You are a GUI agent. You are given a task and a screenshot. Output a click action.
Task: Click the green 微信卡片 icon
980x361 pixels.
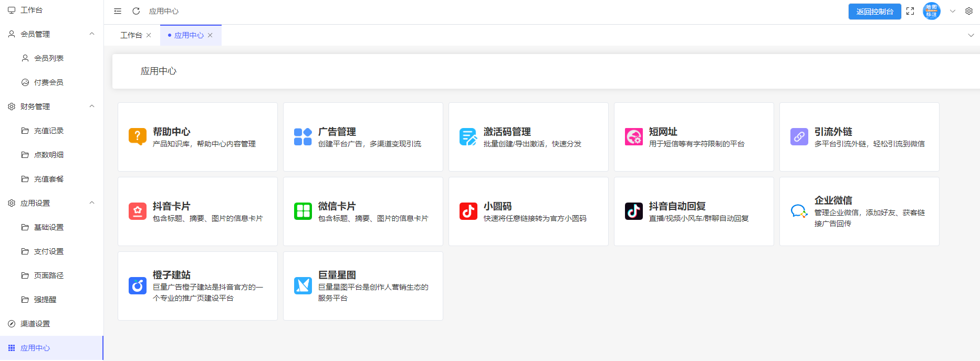tap(303, 211)
